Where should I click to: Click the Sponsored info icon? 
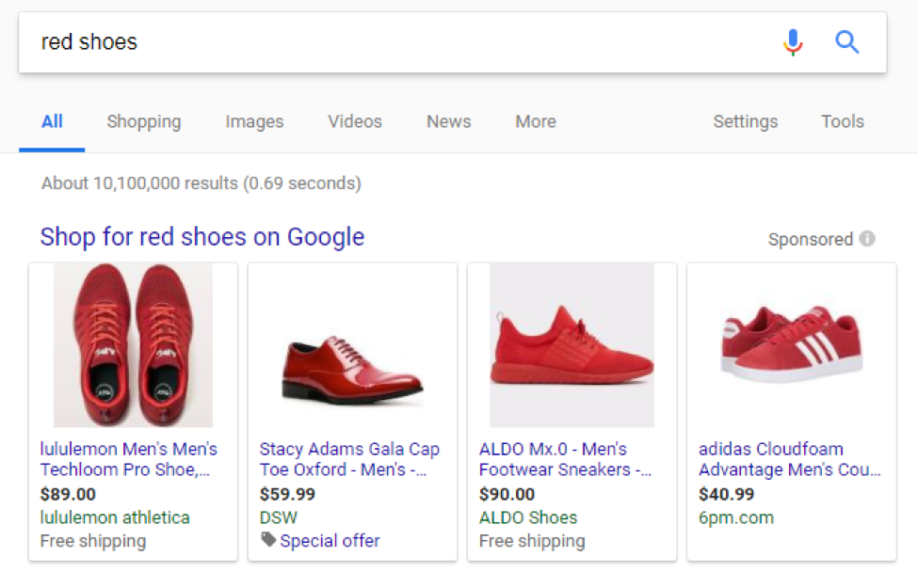pyautogui.click(x=867, y=239)
